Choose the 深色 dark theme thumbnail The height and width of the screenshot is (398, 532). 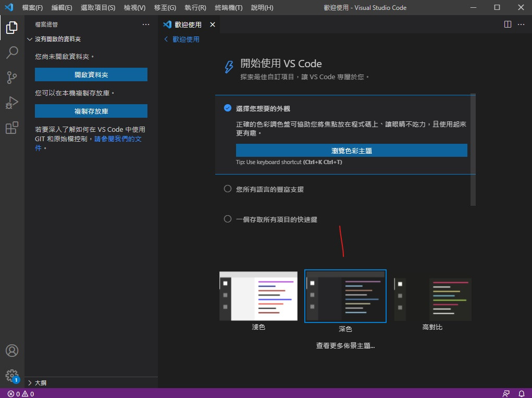pos(345,296)
